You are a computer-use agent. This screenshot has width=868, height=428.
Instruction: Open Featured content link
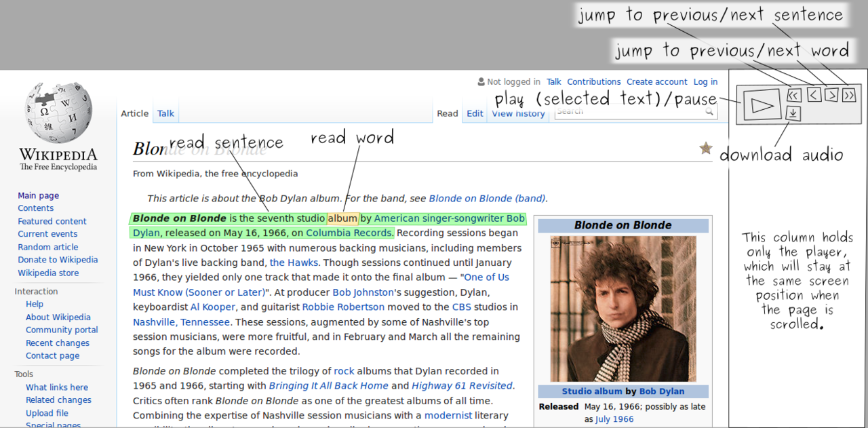click(x=52, y=221)
